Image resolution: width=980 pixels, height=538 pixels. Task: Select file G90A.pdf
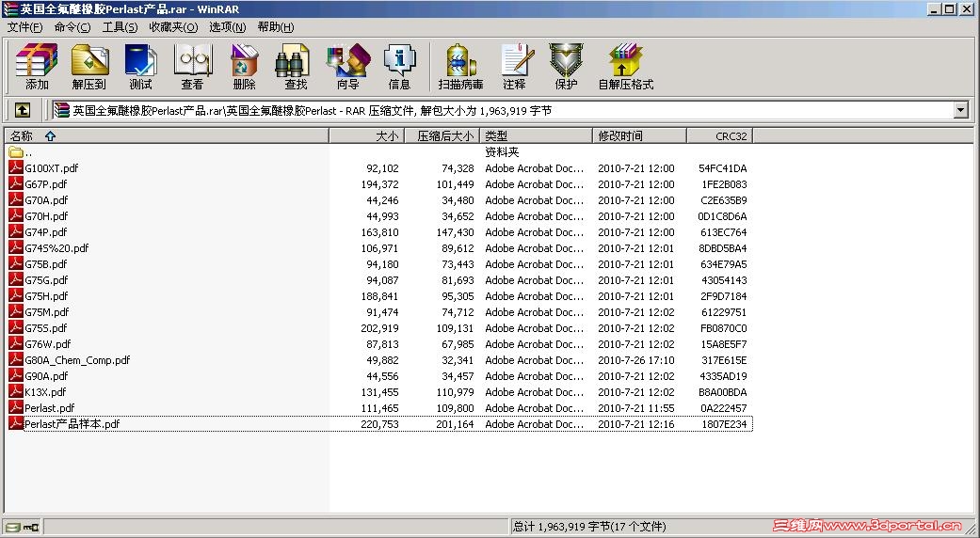(x=46, y=376)
